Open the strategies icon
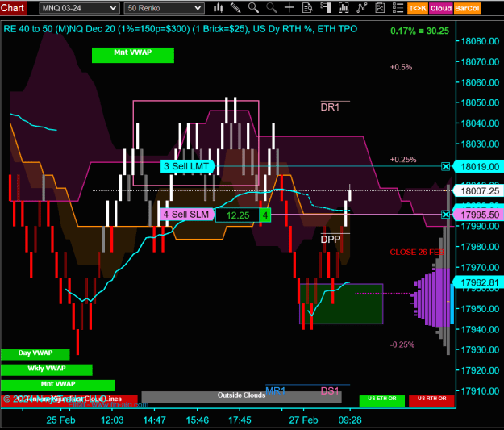This screenshot has width=504, height=430. (x=380, y=8)
